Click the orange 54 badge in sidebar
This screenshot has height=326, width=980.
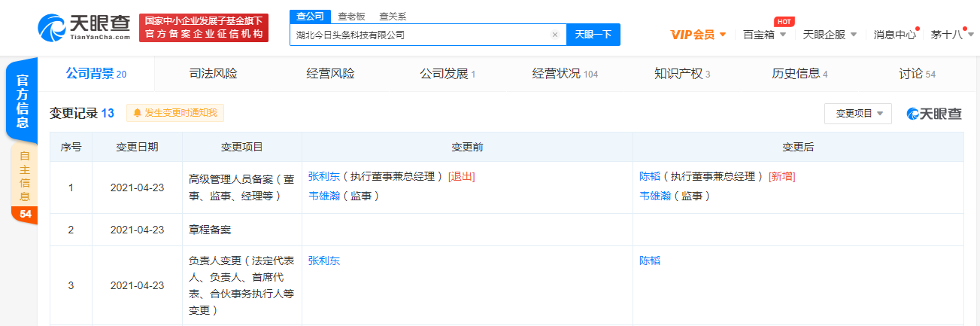[x=25, y=215]
